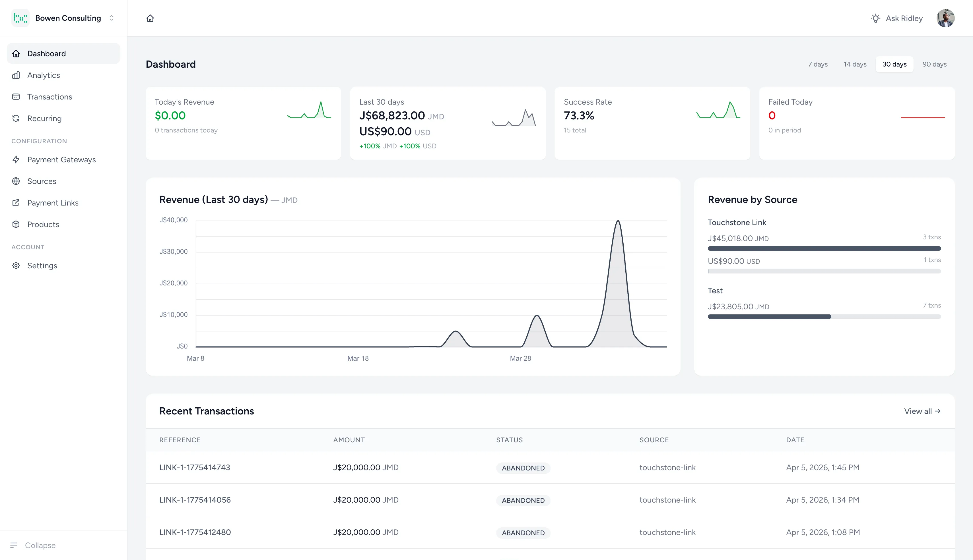The width and height of the screenshot is (973, 560).
Task: View all recent transactions
Action: click(x=922, y=411)
